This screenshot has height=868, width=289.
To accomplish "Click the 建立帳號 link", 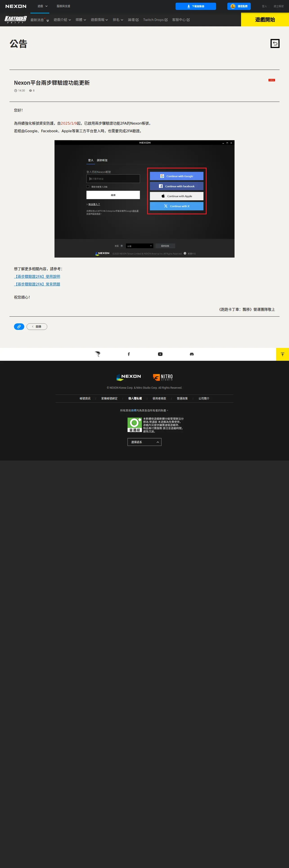I will tap(279, 6).
